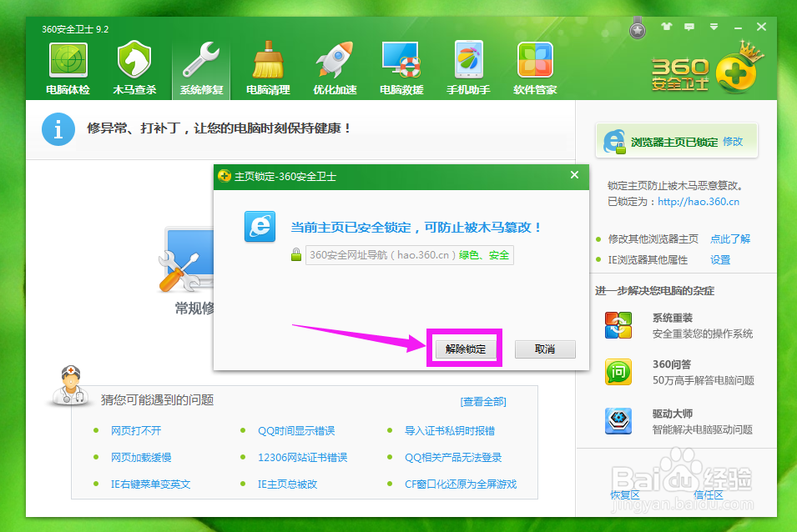The image size is (797, 532).
Task: Click the 取消 cancel button
Action: (545, 349)
